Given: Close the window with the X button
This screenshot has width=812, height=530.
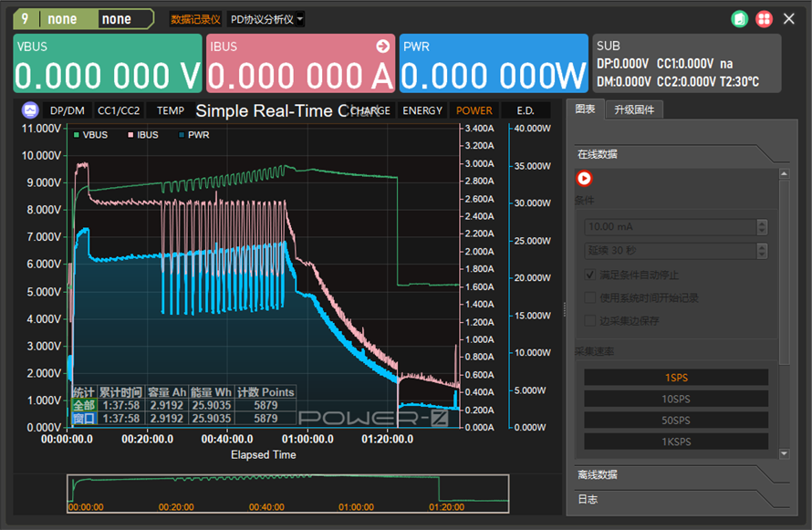Looking at the screenshot, I should click(788, 19).
